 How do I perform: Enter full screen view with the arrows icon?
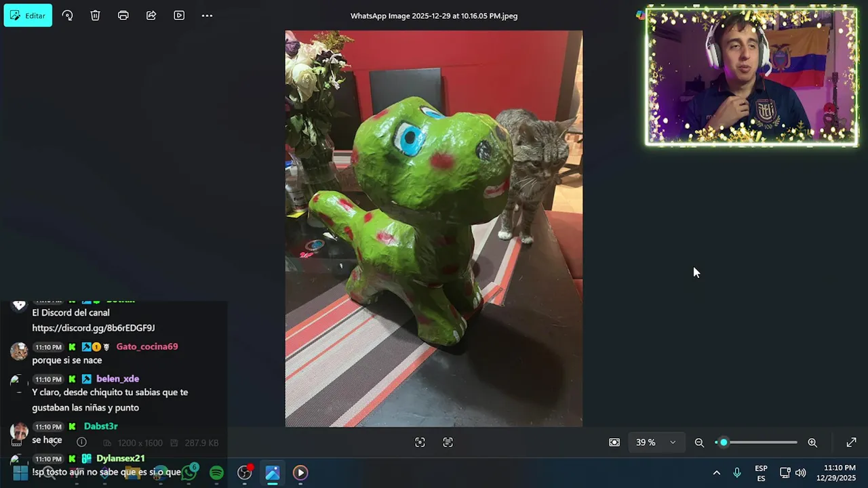pos(851,443)
